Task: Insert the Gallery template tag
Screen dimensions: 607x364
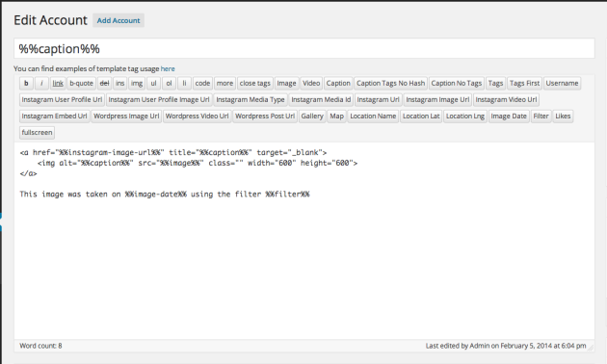Action: [x=312, y=117]
